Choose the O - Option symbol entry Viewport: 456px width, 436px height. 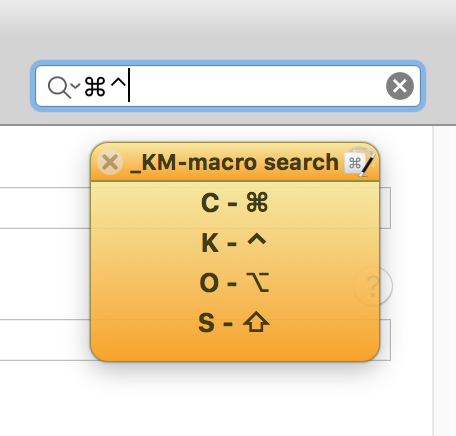coord(235,283)
